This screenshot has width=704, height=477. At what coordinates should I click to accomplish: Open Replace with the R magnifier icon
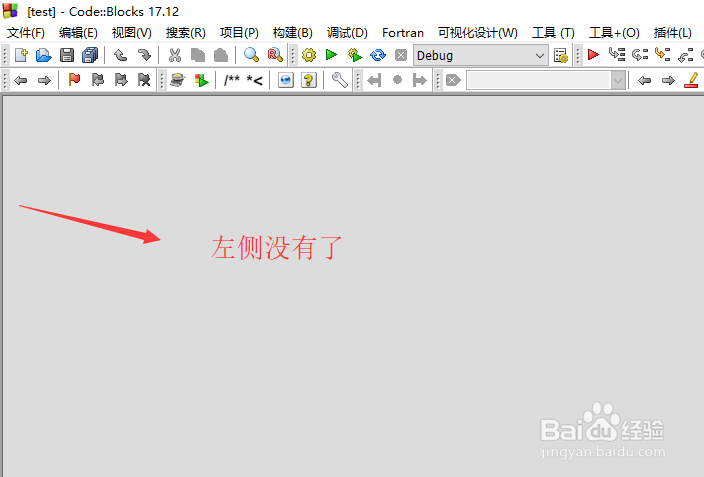click(275, 55)
